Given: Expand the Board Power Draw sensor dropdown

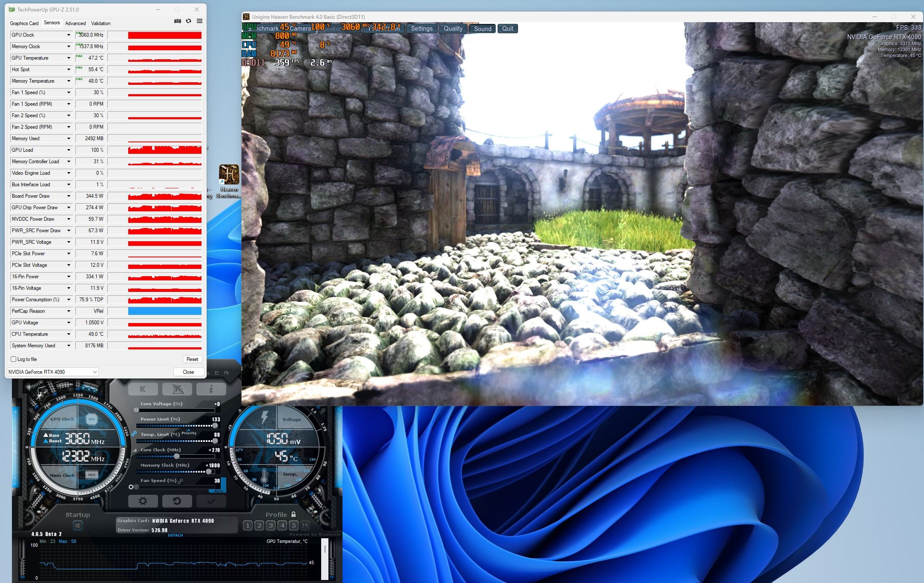Looking at the screenshot, I should coord(69,196).
